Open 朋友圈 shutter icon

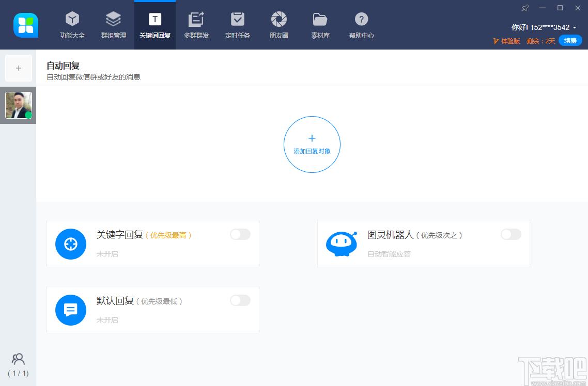click(279, 19)
